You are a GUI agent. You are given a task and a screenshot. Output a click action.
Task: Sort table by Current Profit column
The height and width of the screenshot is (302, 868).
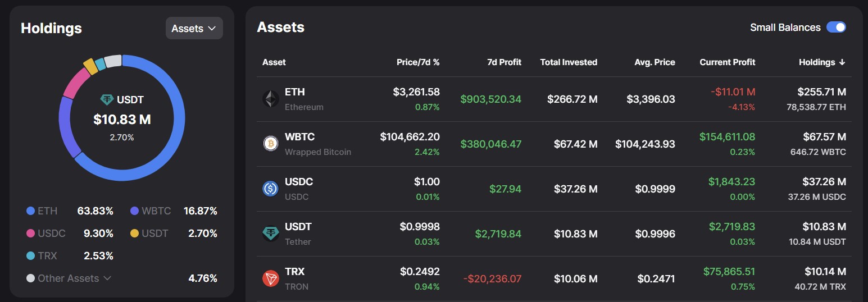pyautogui.click(x=727, y=62)
